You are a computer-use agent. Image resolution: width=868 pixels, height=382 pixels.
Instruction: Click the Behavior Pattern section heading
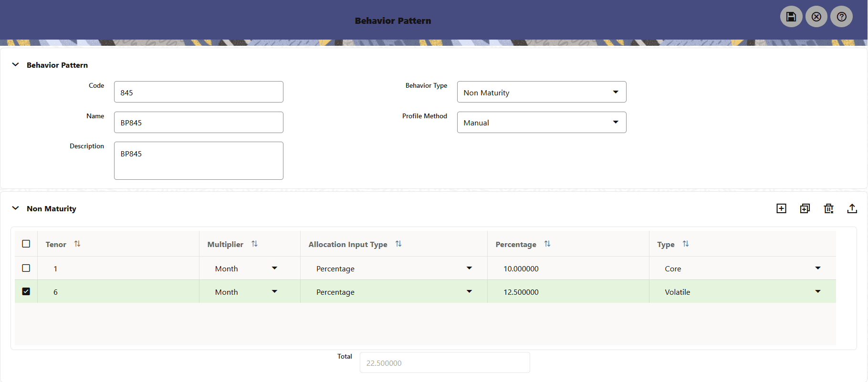57,65
